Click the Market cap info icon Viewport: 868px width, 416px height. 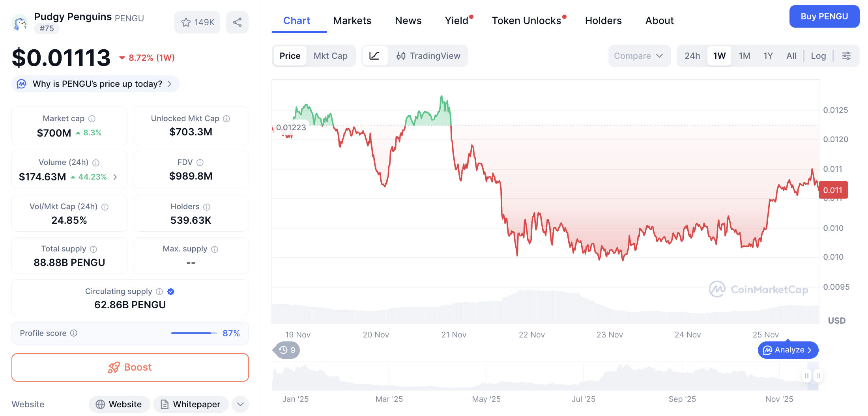pyautogui.click(x=92, y=118)
